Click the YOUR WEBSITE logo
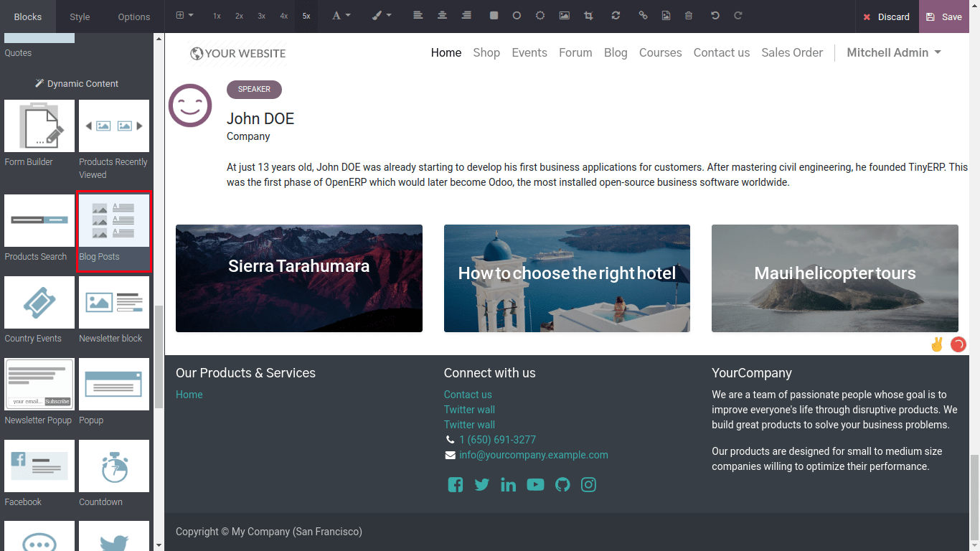980x551 pixels. 237,53
